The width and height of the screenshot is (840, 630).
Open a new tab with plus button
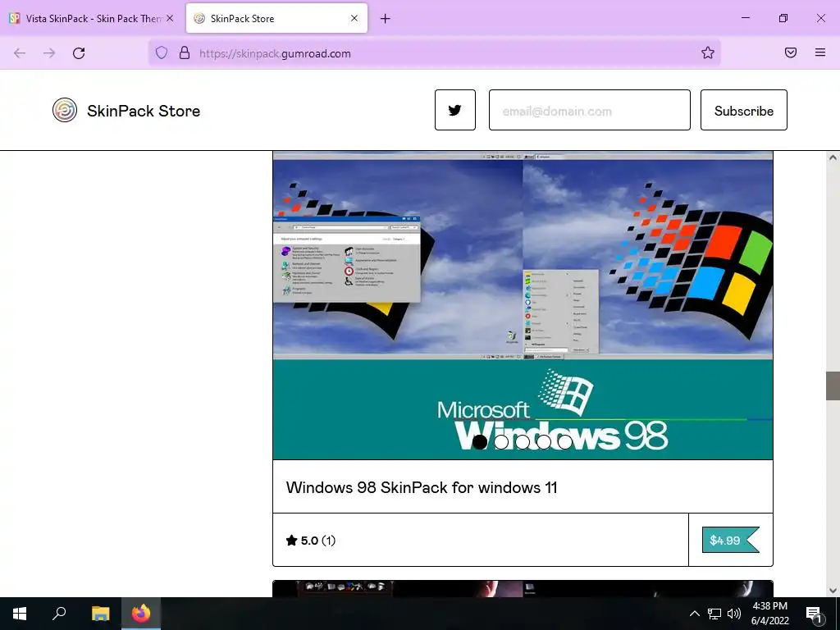click(x=386, y=19)
